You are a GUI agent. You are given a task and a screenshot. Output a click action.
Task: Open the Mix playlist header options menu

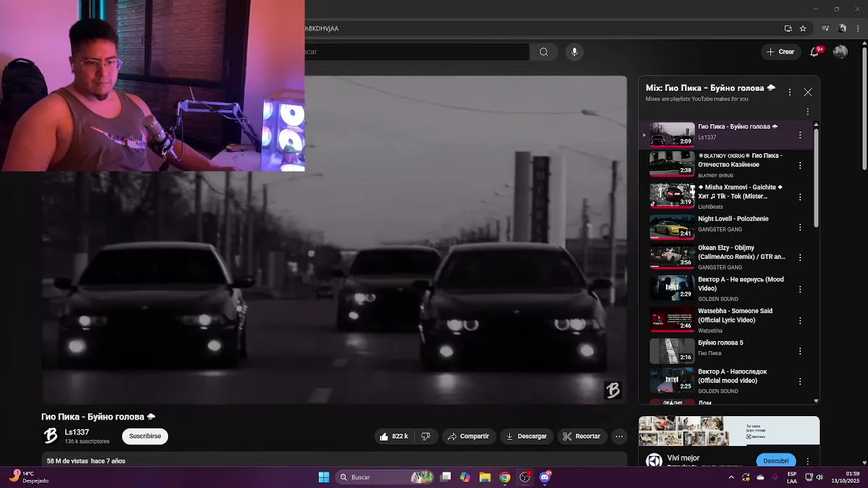tap(789, 92)
